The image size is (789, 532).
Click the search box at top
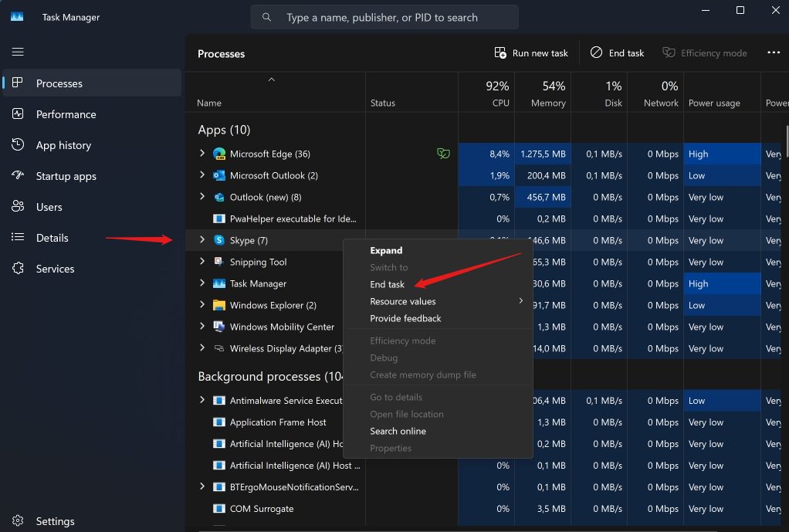(384, 17)
